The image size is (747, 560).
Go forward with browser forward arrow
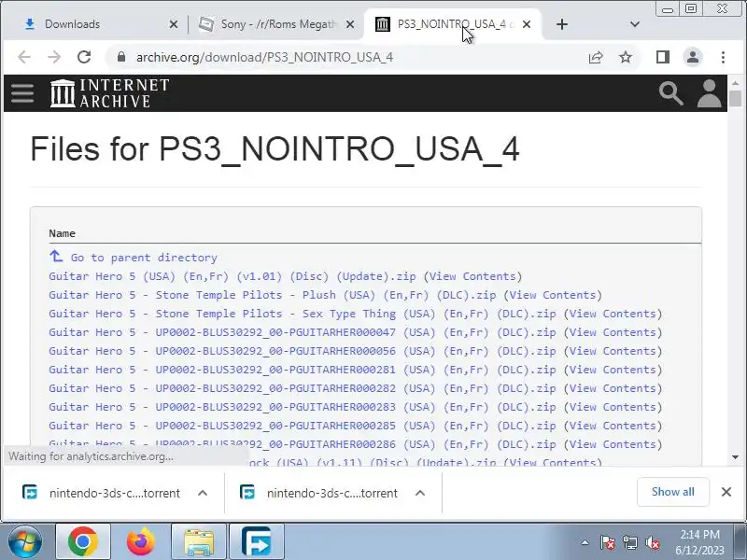pos(54,57)
